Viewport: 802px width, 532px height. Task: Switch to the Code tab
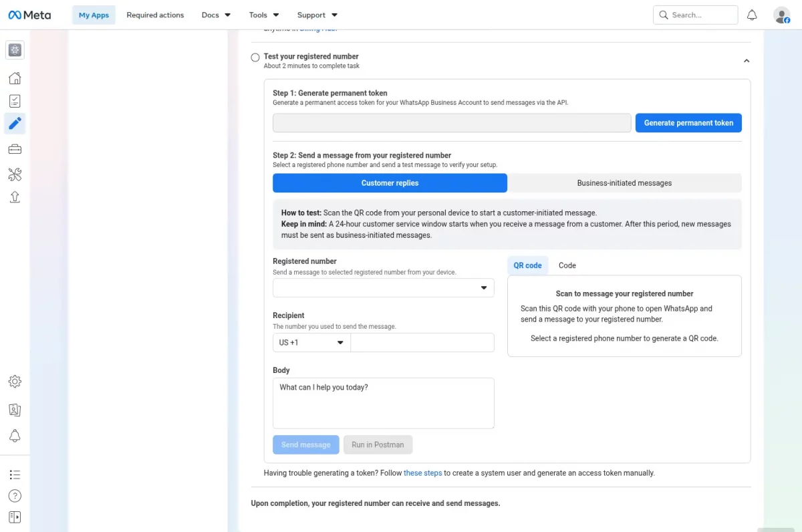[567, 265]
